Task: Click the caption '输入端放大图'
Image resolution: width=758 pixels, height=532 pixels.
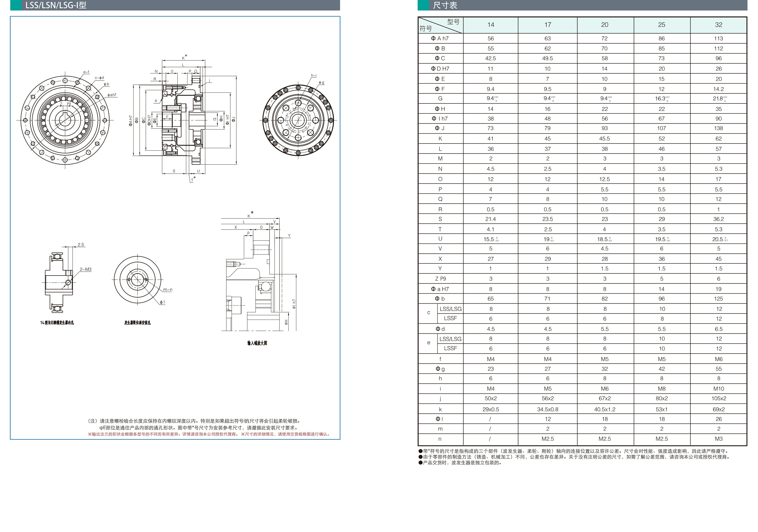Action: point(257,343)
